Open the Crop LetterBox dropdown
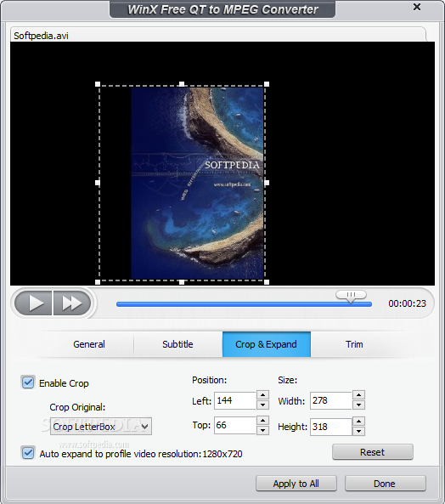 click(101, 427)
